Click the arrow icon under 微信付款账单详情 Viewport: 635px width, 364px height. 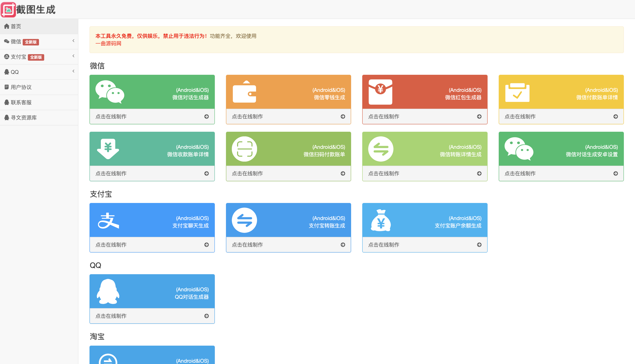616,117
